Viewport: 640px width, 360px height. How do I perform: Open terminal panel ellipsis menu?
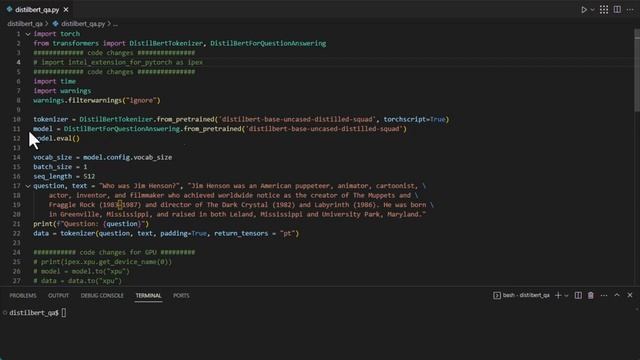point(604,296)
